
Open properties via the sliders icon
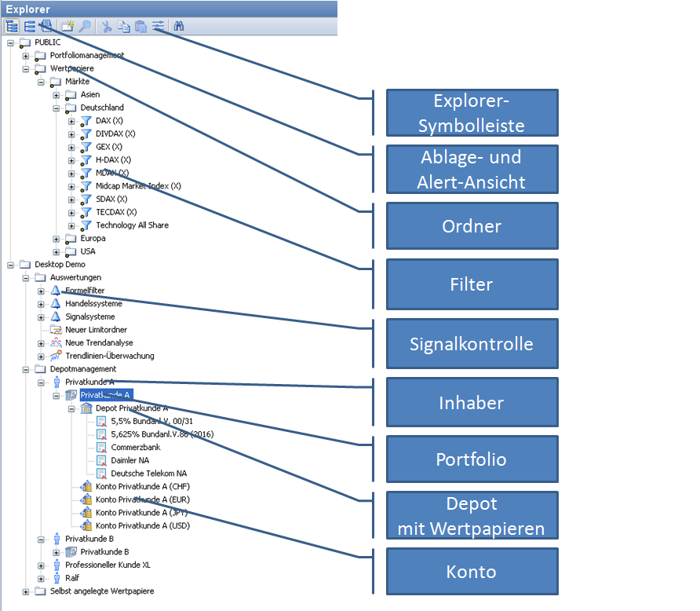click(x=158, y=26)
